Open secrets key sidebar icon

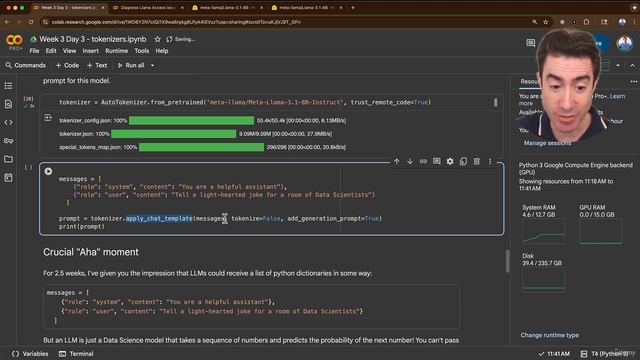(x=8, y=141)
